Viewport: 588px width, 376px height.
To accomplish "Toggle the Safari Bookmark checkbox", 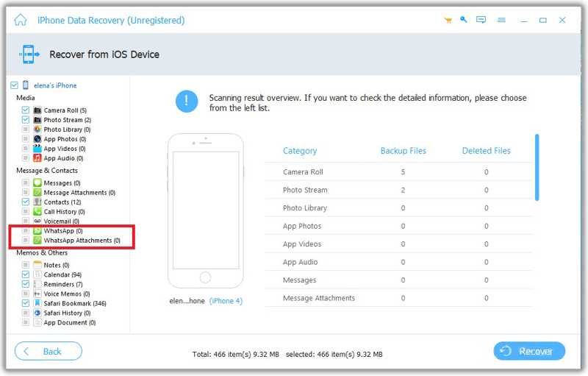I will click(26, 303).
